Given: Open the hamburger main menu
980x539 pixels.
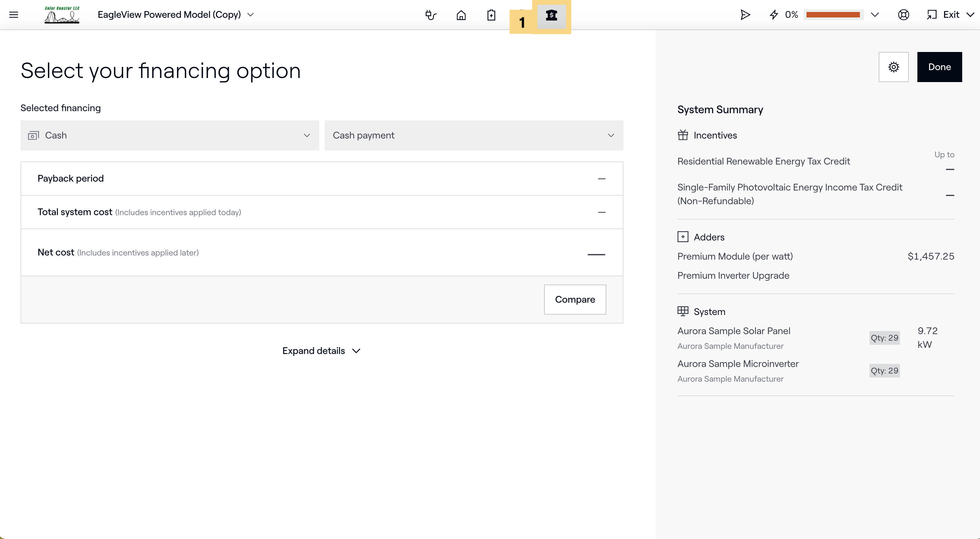Looking at the screenshot, I should (14, 15).
